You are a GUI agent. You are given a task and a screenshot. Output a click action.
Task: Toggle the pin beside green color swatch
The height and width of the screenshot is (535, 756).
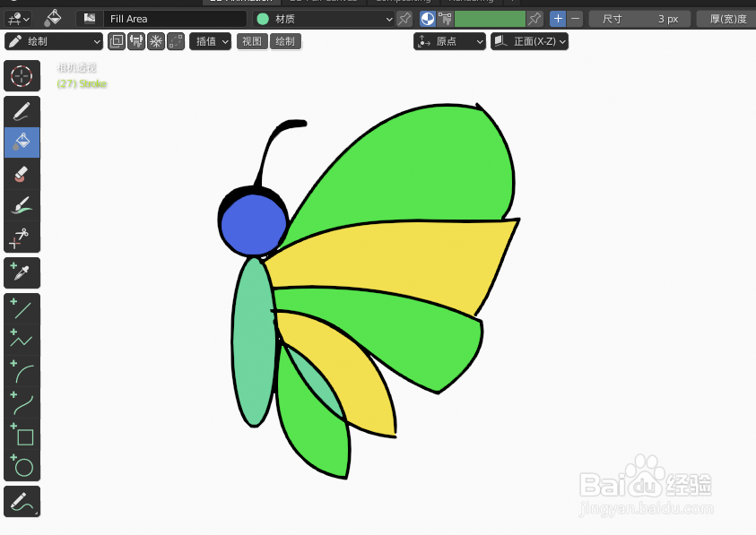click(534, 19)
